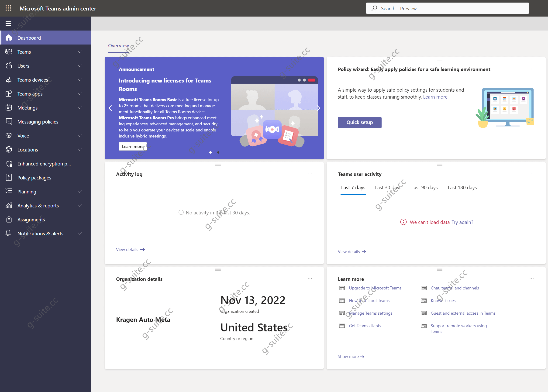This screenshot has width=548, height=392.
Task: Expand the Users menu chevron
Action: [x=80, y=66]
